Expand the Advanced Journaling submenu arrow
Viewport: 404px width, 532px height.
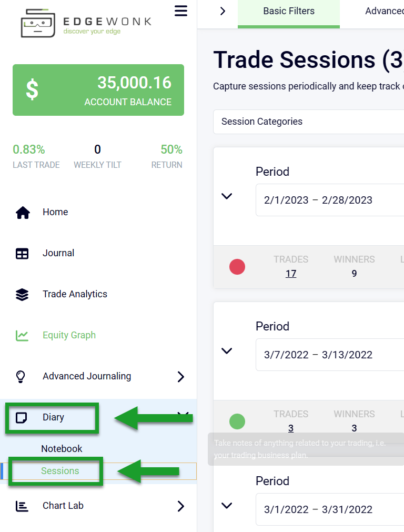[180, 377]
